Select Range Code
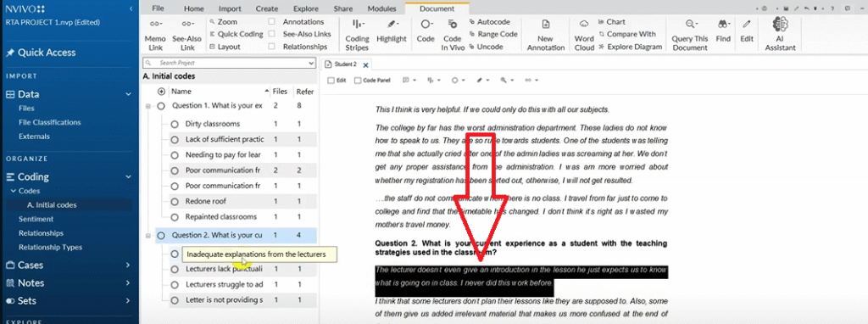868x324 pixels. (493, 34)
